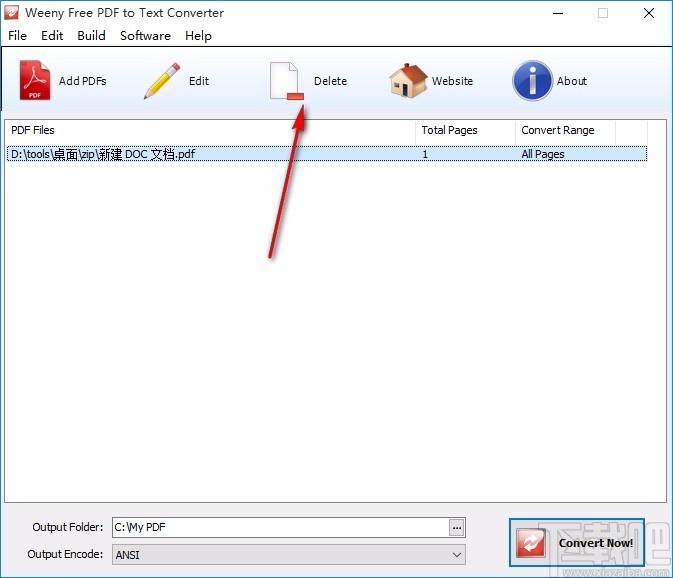Click the total pages value 1

pyautogui.click(x=425, y=154)
